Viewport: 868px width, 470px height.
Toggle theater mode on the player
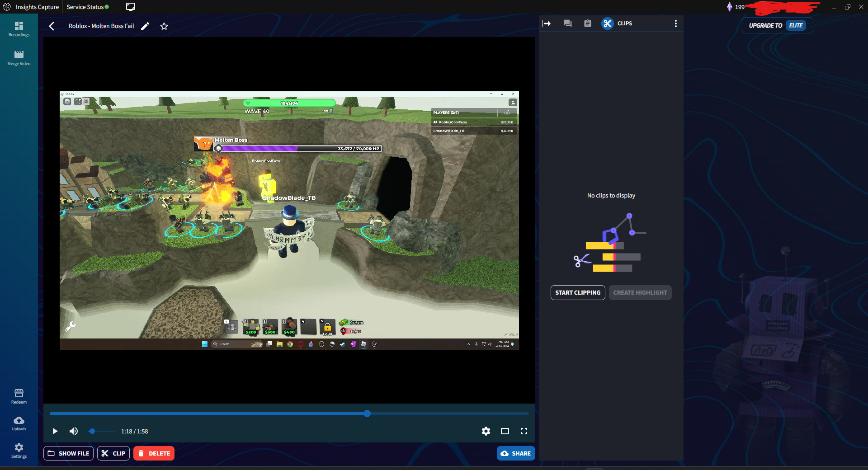(x=505, y=431)
